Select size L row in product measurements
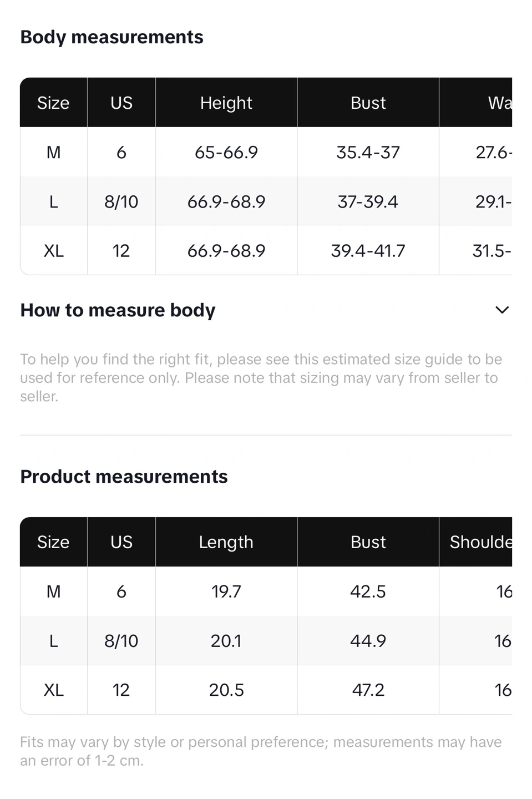Viewport: 532px width, 799px height. tap(266, 641)
